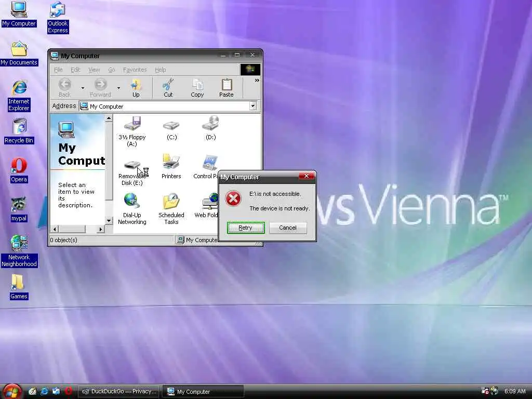Screen dimensions: 532x399
Task: Click the network tray icon
Action: 485,391
